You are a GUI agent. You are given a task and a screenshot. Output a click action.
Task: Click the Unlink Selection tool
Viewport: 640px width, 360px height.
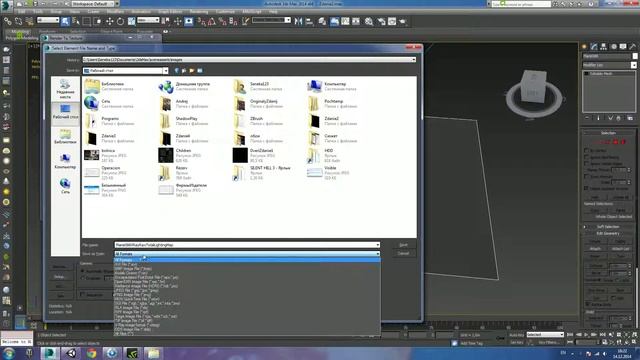[19, 21]
